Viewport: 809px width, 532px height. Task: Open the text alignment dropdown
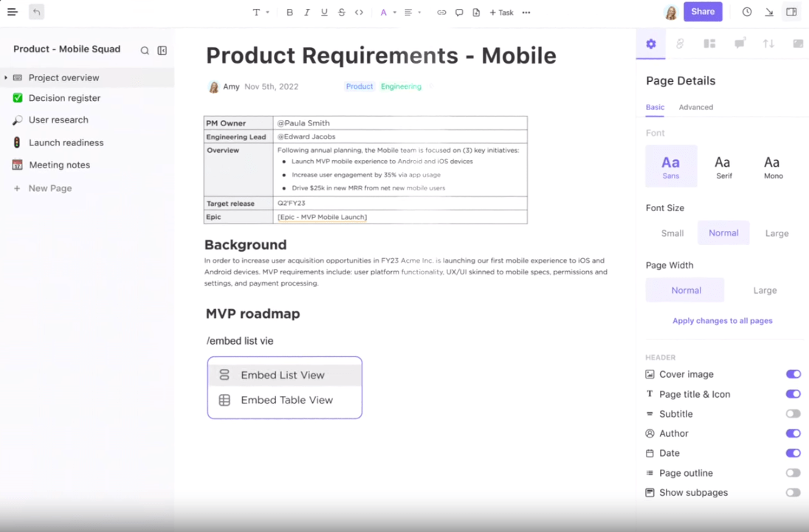coord(412,13)
